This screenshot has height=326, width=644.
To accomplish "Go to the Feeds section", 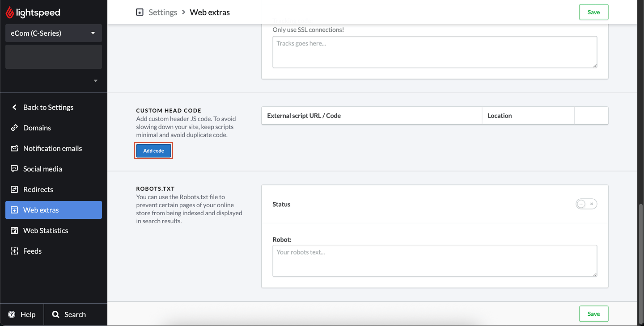I will click(x=54, y=251).
